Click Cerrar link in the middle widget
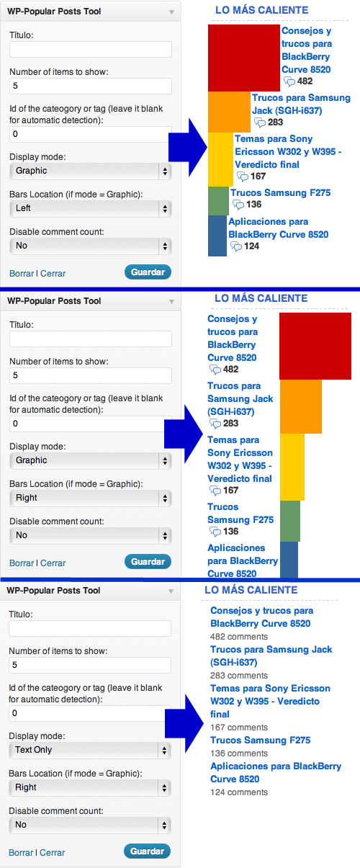 tap(53, 563)
